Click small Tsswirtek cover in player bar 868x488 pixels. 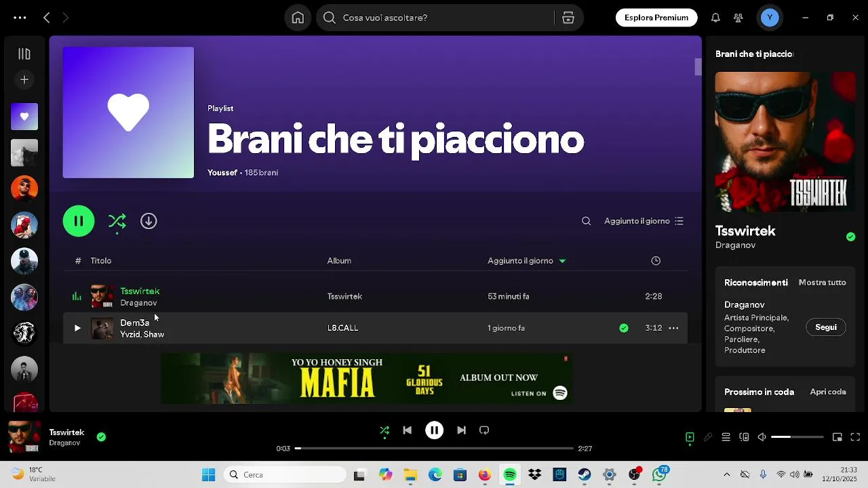pos(23,437)
